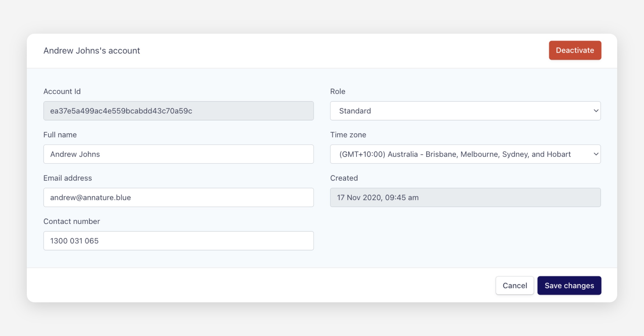This screenshot has height=336, width=644.
Task: Click into the Email address input
Action: point(178,197)
